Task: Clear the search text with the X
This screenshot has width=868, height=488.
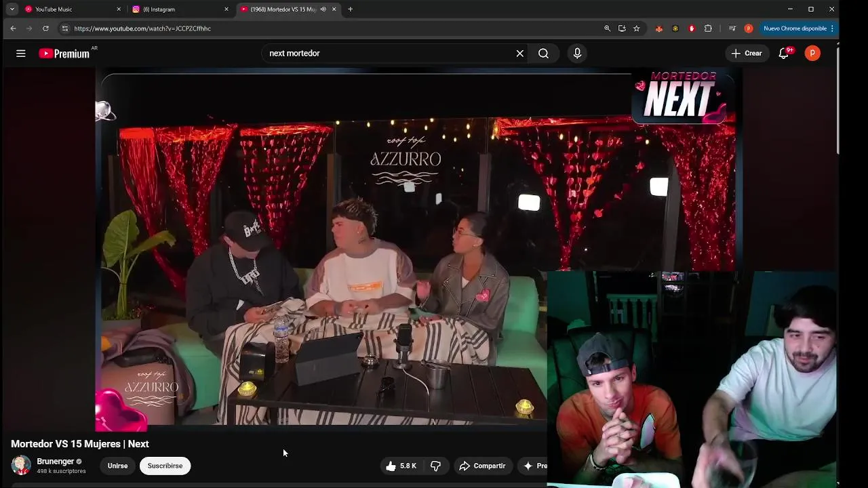Action: pos(520,53)
